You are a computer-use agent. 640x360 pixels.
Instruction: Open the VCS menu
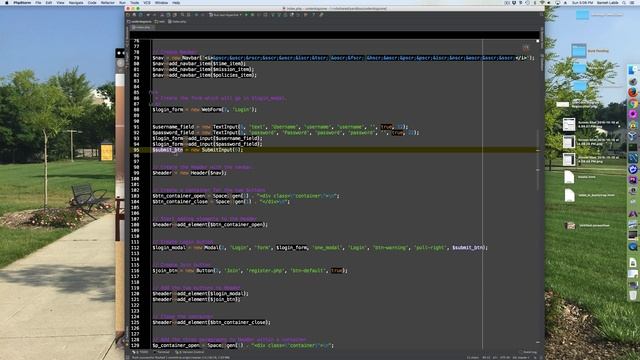(x=147, y=2)
